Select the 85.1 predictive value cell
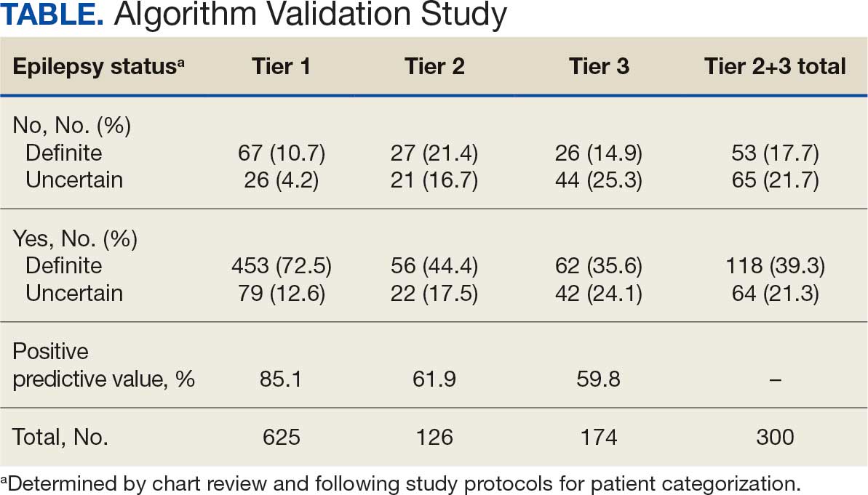The image size is (868, 495). pos(281,379)
